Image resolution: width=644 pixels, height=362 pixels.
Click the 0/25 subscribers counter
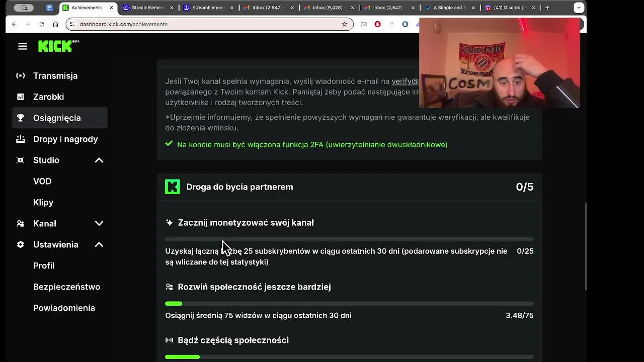click(x=525, y=251)
